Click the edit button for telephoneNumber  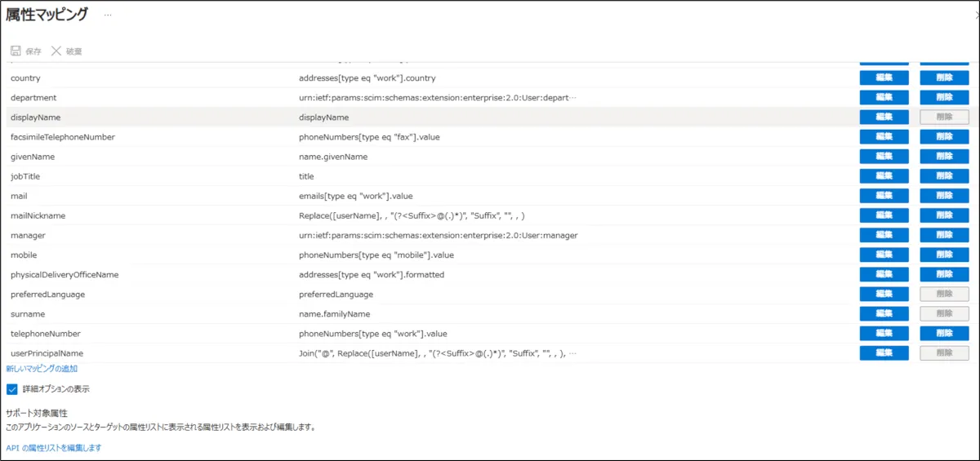coord(884,334)
